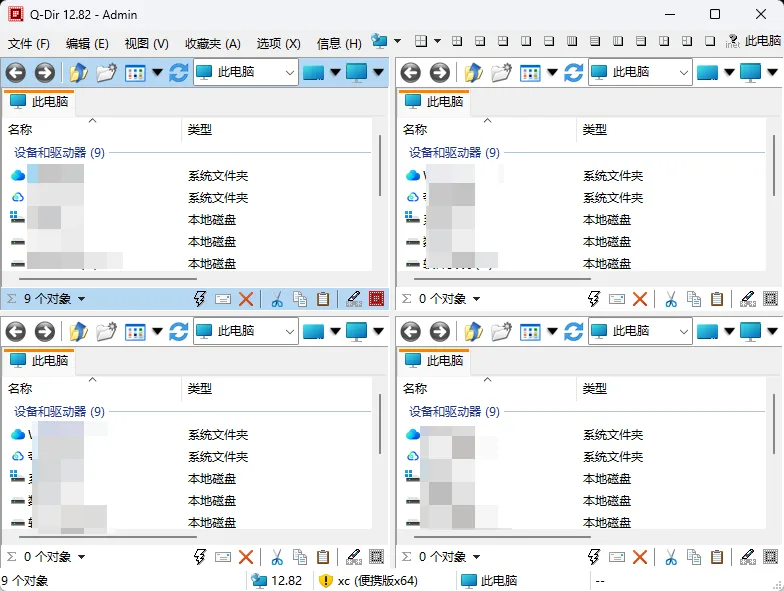The image size is (784, 591).
Task: Open the monitor icon dropdown in top-left pane
Action: pyautogui.click(x=378, y=73)
